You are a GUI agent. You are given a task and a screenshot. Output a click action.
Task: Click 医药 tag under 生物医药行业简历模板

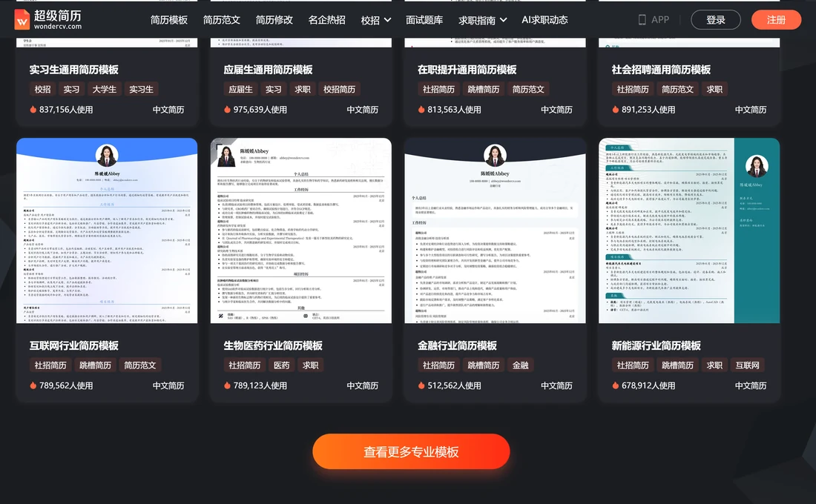click(x=282, y=365)
